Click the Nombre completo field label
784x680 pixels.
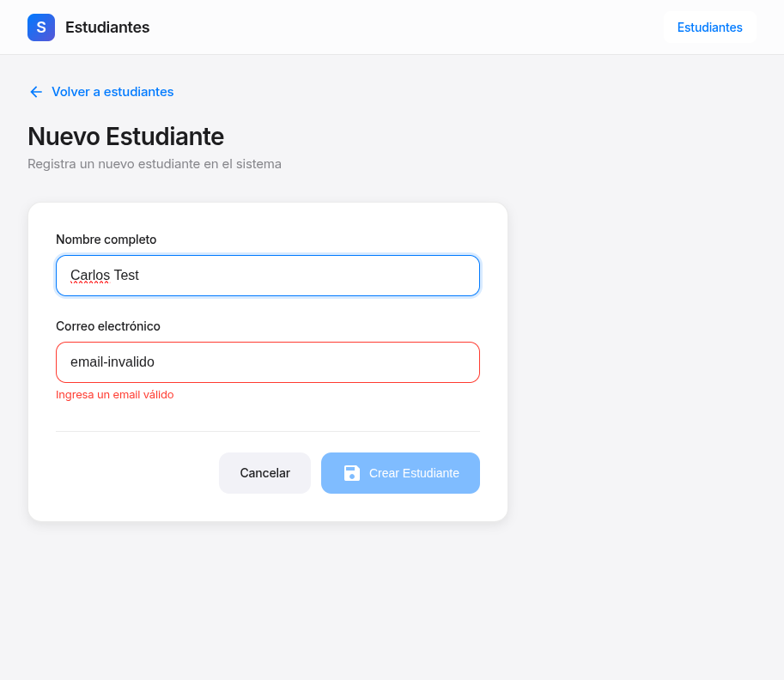[106, 240]
